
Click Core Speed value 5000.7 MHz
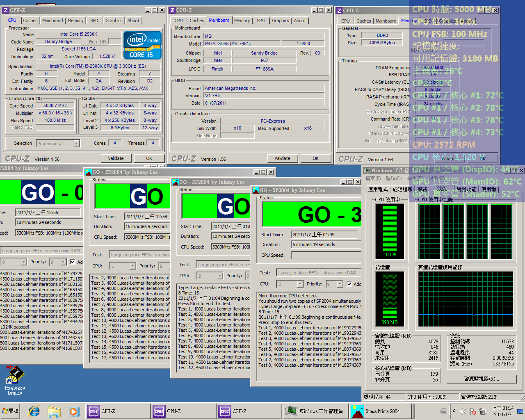pyautogui.click(x=55, y=105)
